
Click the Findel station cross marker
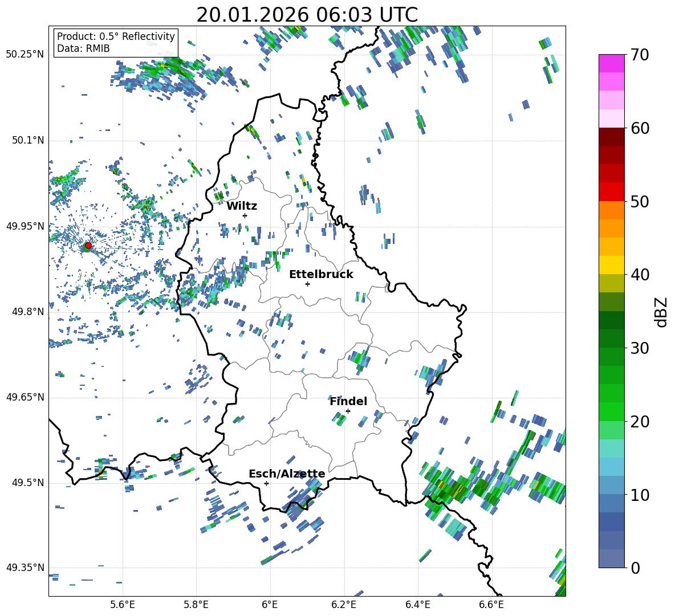[348, 411]
